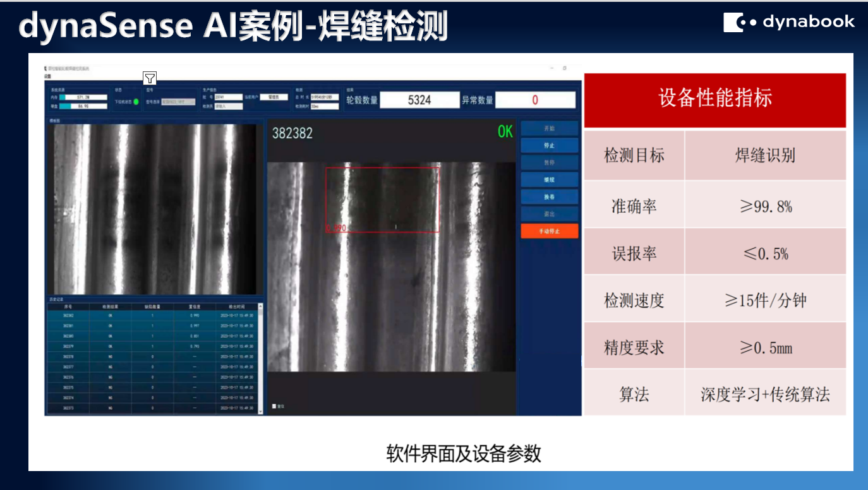Click the 检测员 input field
868x490 pixels.
tap(229, 106)
